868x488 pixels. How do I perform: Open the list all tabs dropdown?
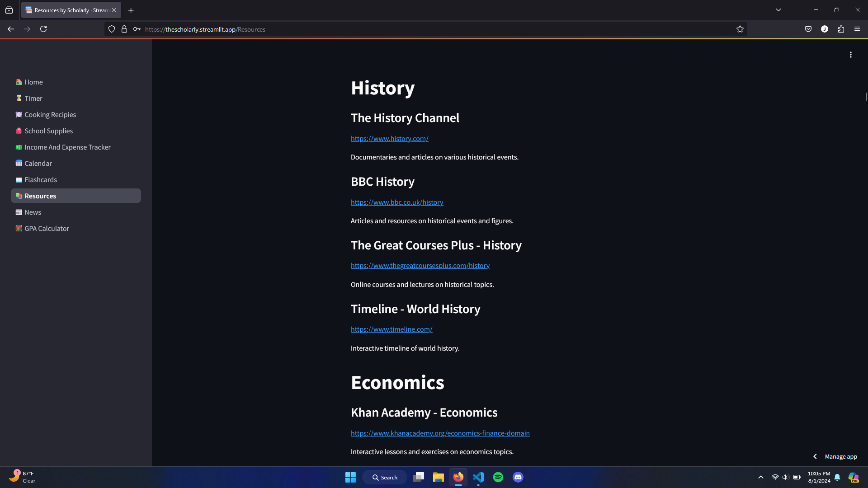[x=778, y=10]
